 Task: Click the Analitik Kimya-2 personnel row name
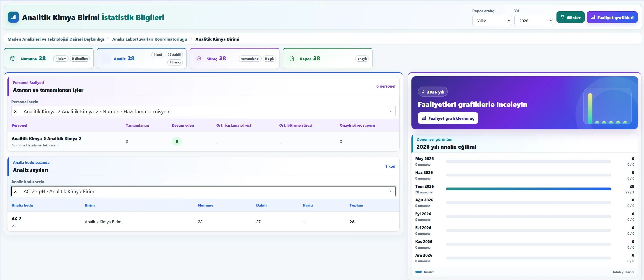[x=46, y=138]
